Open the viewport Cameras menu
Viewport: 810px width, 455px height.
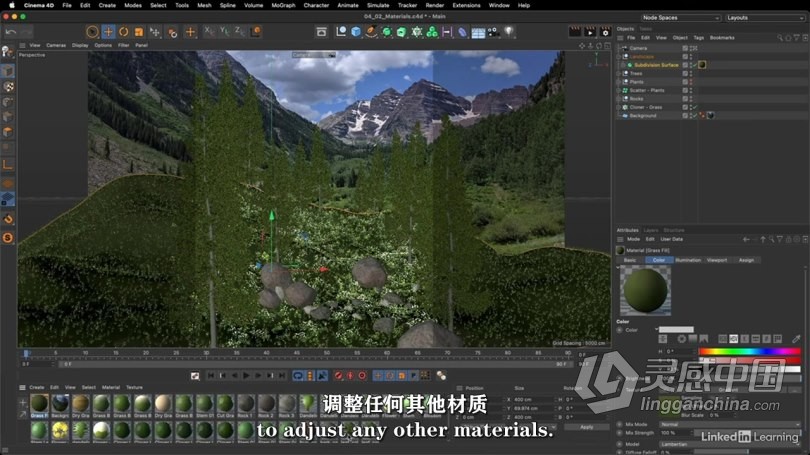click(x=56, y=45)
